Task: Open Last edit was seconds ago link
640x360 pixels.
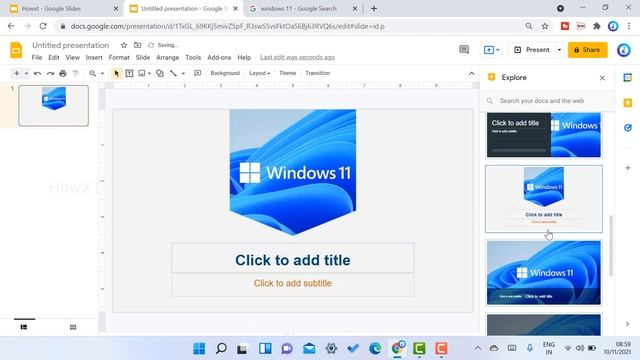Action: click(x=298, y=58)
